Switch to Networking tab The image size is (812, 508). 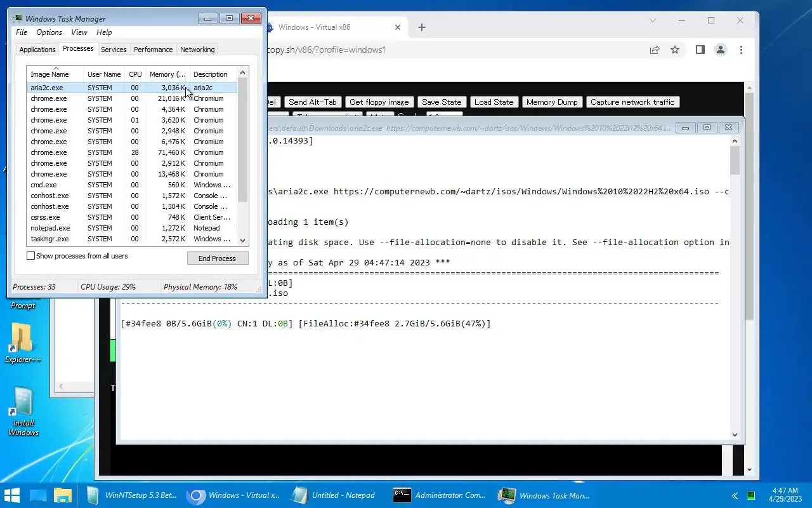pos(197,50)
